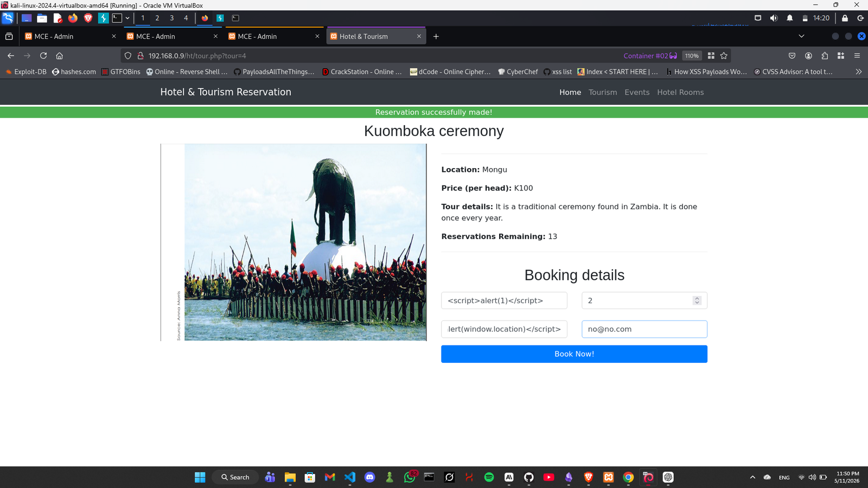The height and width of the screenshot is (488, 868).
Task: Open the QR/grid icon in address bar
Action: pos(711,56)
